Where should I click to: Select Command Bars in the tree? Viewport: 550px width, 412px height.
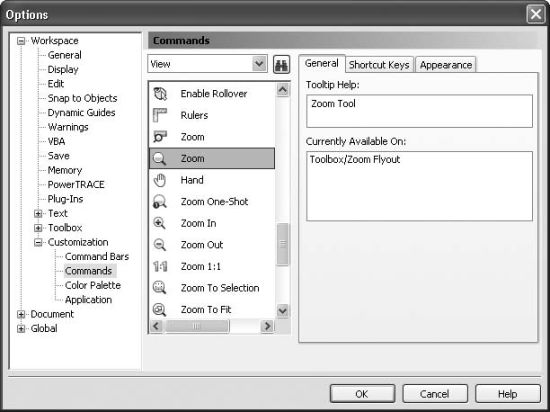[x=97, y=257]
